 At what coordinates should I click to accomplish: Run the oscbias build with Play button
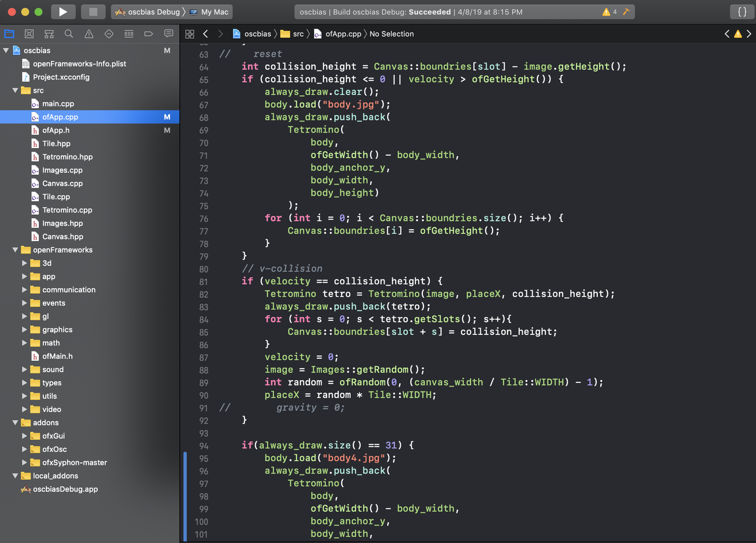63,12
